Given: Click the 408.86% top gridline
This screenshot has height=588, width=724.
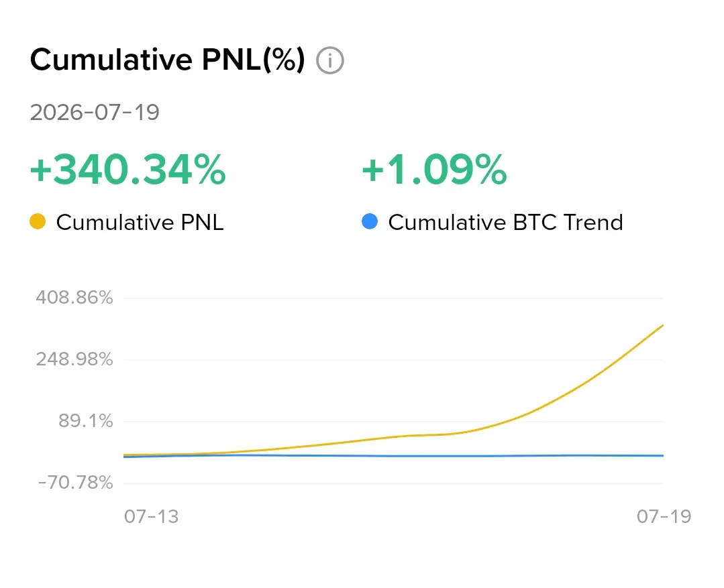Looking at the screenshot, I should tap(393, 298).
